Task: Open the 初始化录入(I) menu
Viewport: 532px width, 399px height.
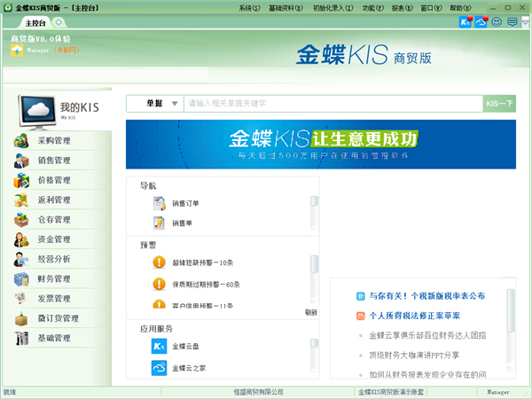Action: tap(332, 8)
